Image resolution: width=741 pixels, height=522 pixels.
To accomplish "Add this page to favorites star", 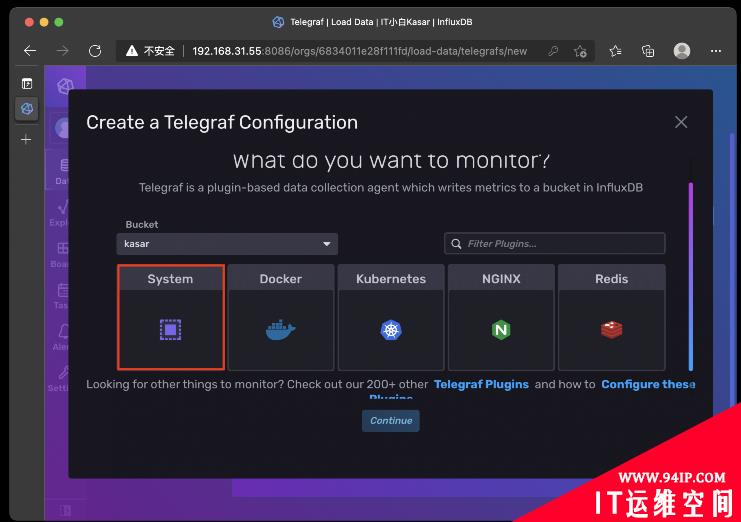I will pyautogui.click(x=580, y=51).
